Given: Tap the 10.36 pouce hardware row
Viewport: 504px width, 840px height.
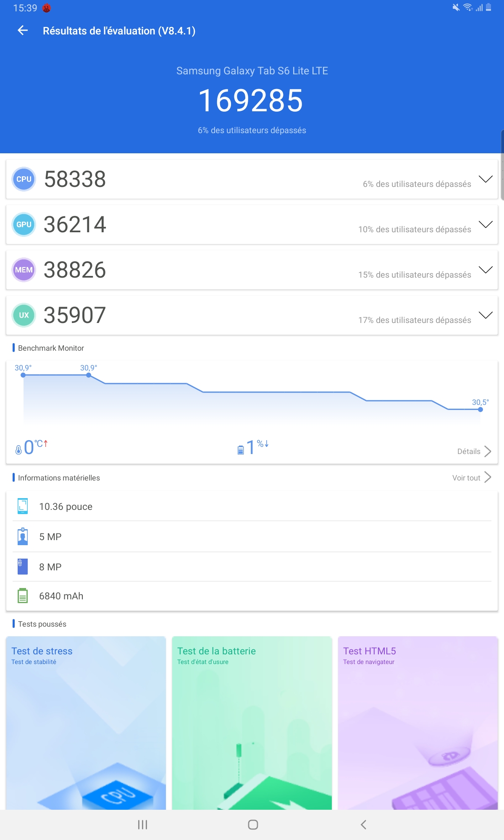Looking at the screenshot, I should coord(252,506).
